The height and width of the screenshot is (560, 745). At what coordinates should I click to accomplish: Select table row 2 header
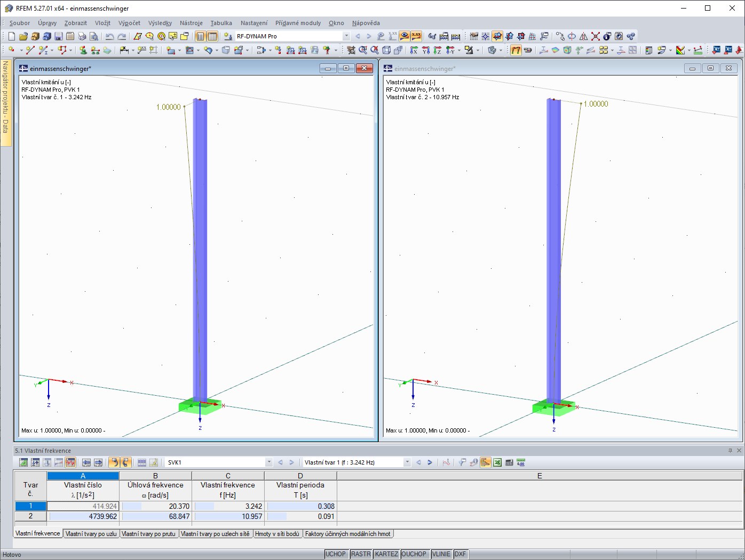click(x=30, y=516)
